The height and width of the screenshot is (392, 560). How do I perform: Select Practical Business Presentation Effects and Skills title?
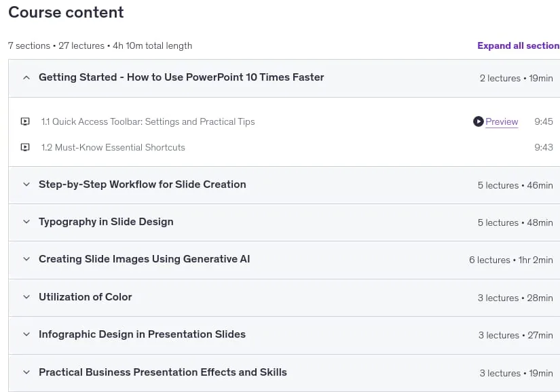pyautogui.click(x=163, y=372)
